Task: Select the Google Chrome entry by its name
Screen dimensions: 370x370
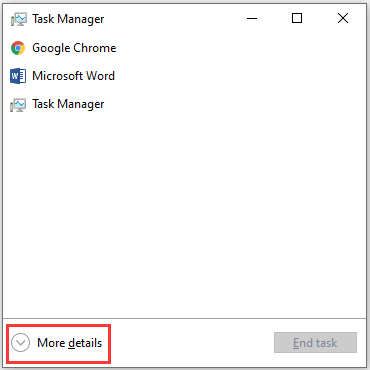Action: pos(74,48)
